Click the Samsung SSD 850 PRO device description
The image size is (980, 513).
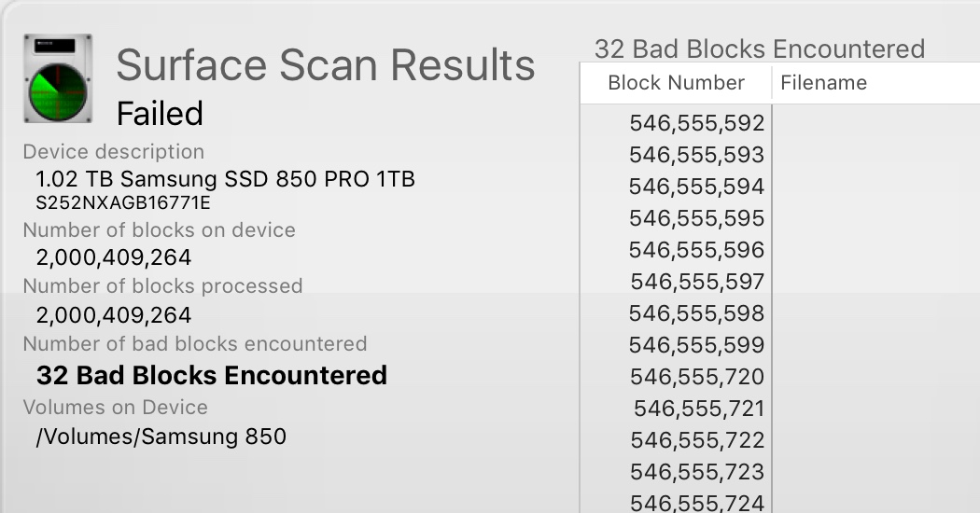(225, 179)
